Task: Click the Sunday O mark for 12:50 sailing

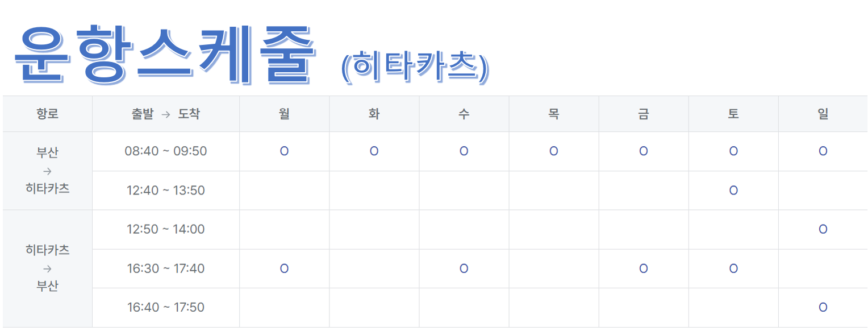Action: point(823,230)
